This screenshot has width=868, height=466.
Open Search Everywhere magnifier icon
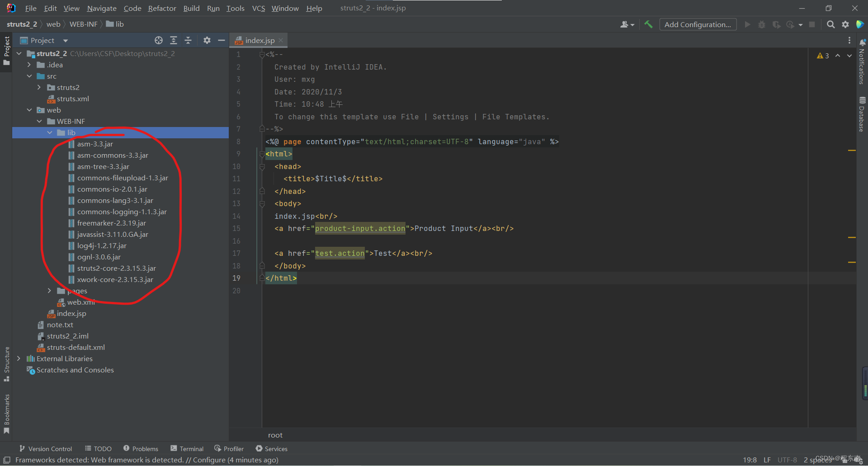click(x=830, y=24)
